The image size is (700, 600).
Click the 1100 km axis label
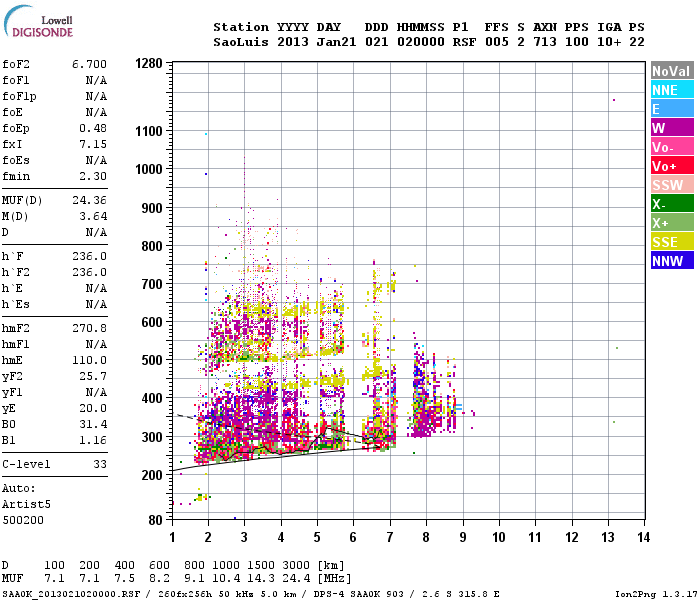click(149, 131)
